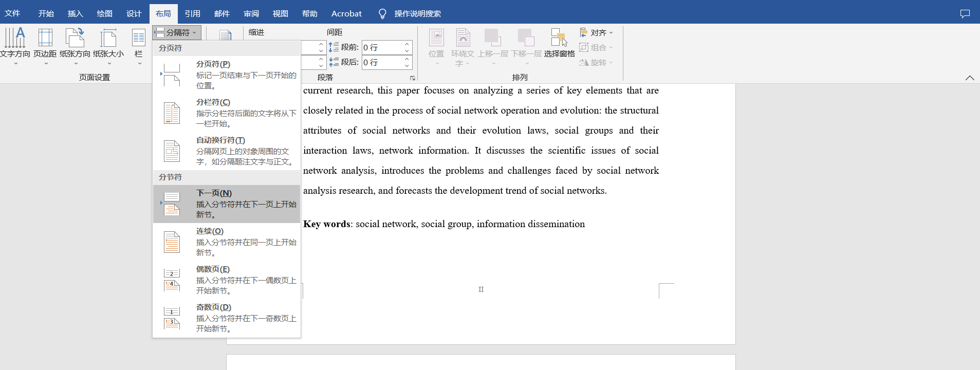
Task: Click the 下移一层 send backward button
Action: (526, 47)
